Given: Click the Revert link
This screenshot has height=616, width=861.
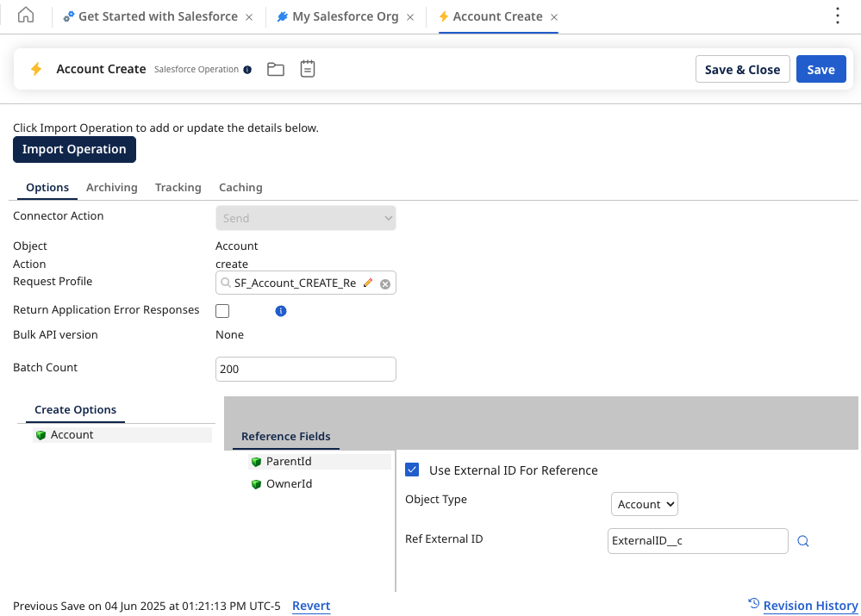Looking at the screenshot, I should tap(310, 606).
